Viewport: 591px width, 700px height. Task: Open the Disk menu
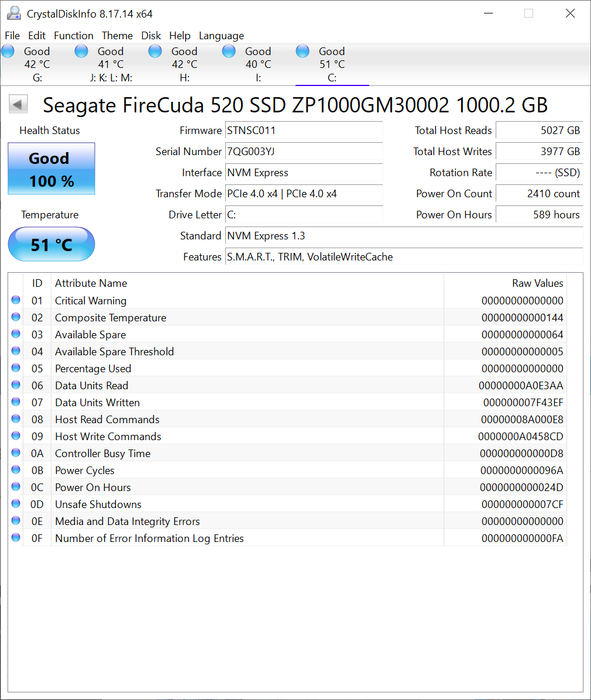151,36
